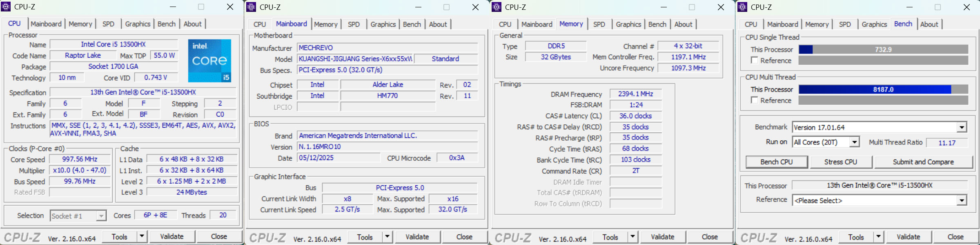Click the memory Type value DDR5
This screenshot has width=980, height=245.
tap(556, 46)
